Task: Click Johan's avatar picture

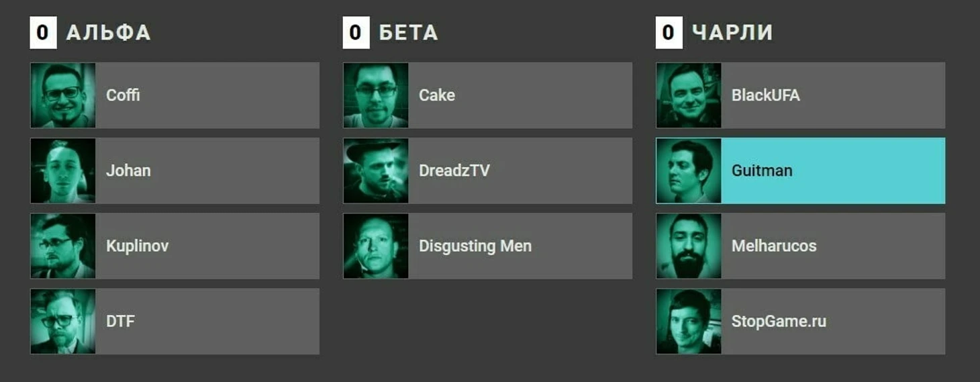Action: [x=63, y=171]
